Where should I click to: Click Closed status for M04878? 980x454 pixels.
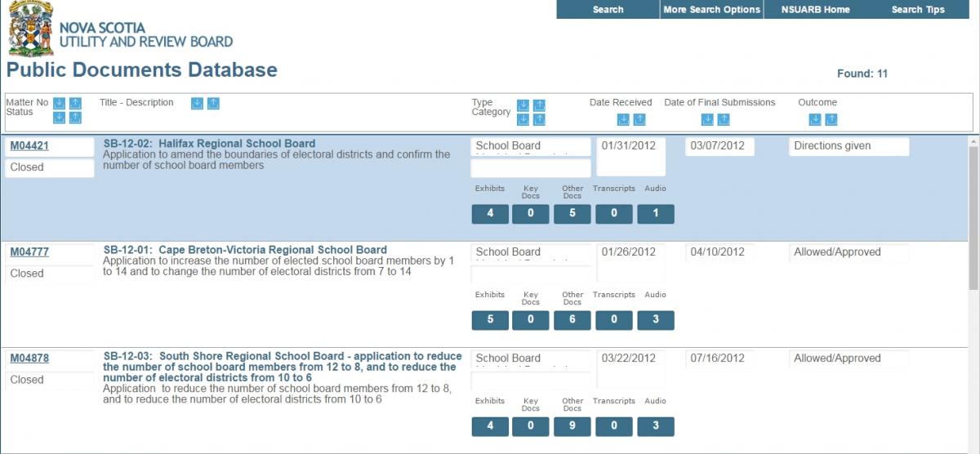tap(50, 380)
